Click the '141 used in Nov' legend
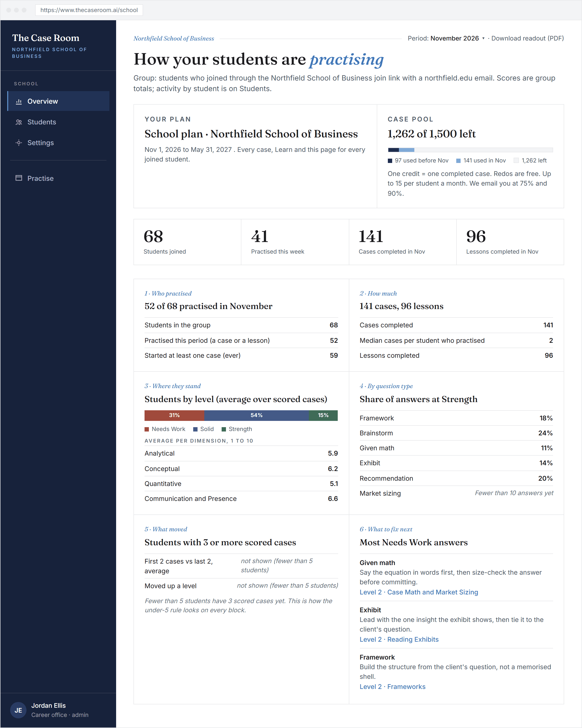Image resolution: width=582 pixels, height=728 pixels. click(x=481, y=160)
